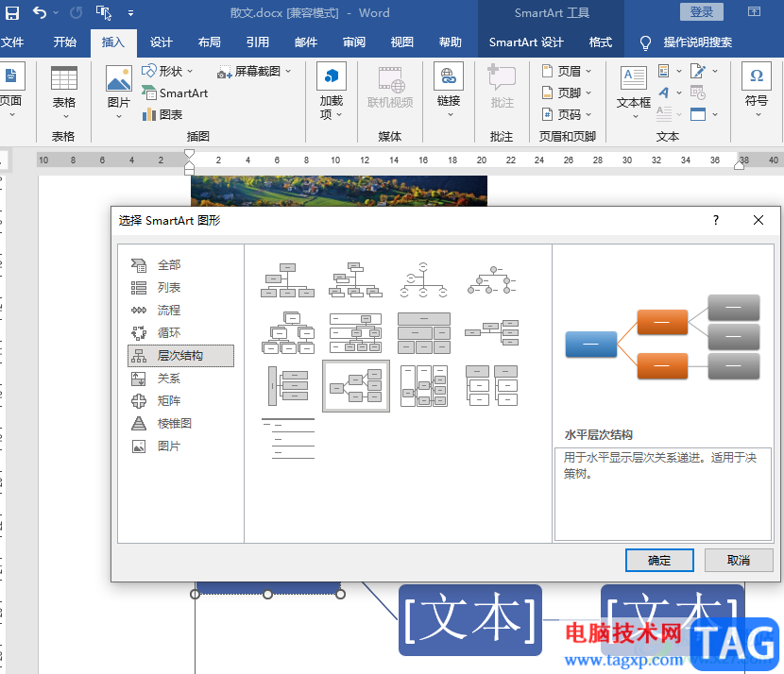The height and width of the screenshot is (674, 784).
Task: Open ribbon display options icon
Action: pos(754,12)
